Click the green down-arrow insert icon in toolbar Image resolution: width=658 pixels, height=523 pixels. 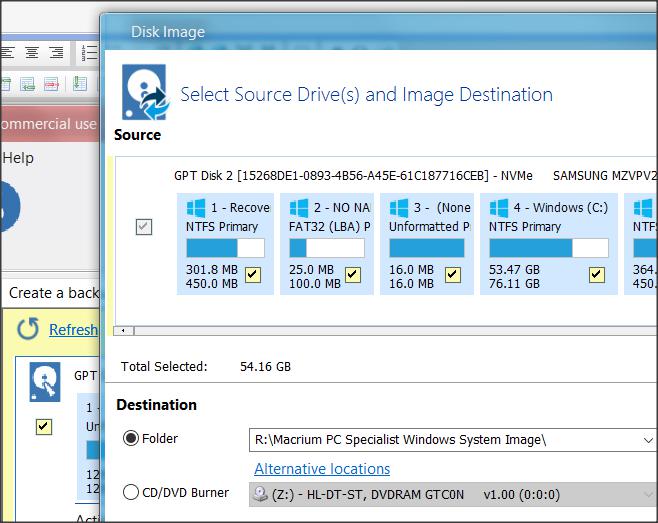(x=79, y=83)
